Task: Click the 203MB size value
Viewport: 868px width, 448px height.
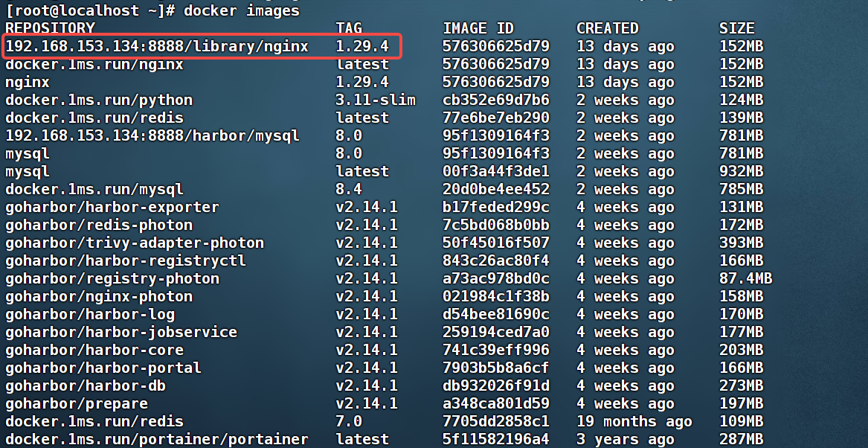Action: tap(742, 350)
